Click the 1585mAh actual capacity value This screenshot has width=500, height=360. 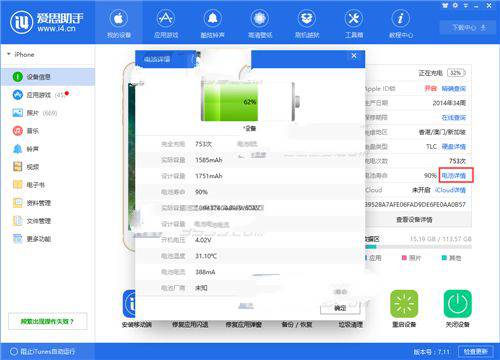point(209,160)
